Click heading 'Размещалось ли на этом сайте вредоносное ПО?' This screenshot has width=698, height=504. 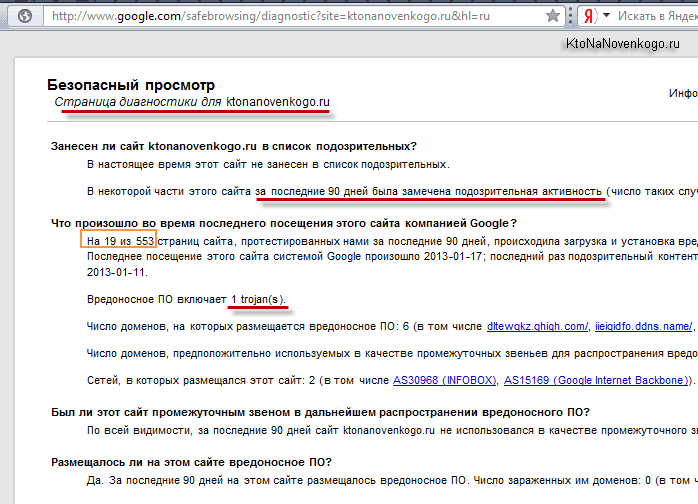tap(191, 462)
